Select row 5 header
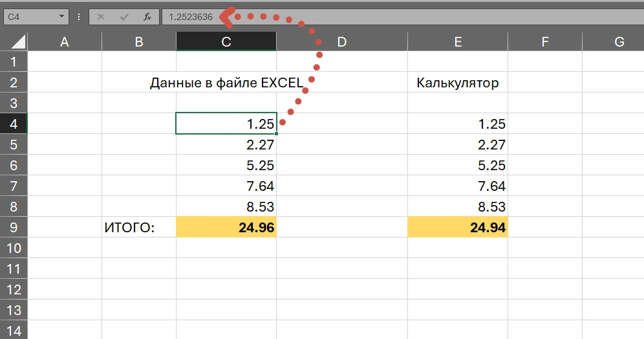This screenshot has width=644, height=339. (x=14, y=144)
